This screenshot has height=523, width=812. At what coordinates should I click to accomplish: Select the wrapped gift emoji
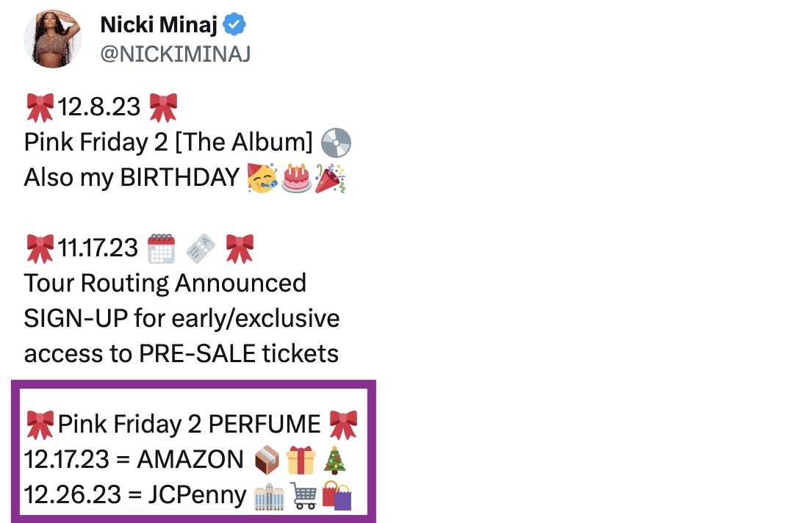click(301, 461)
